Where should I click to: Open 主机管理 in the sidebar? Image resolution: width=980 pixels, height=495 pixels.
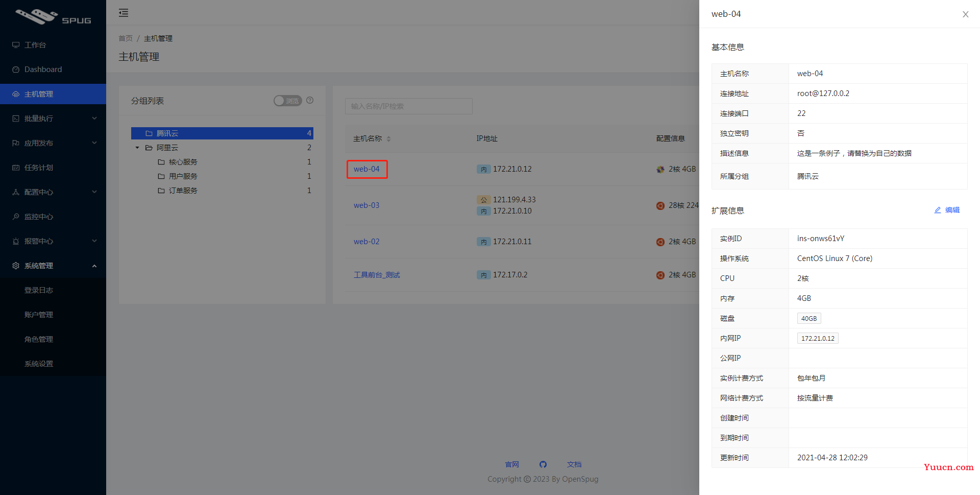[x=53, y=94]
